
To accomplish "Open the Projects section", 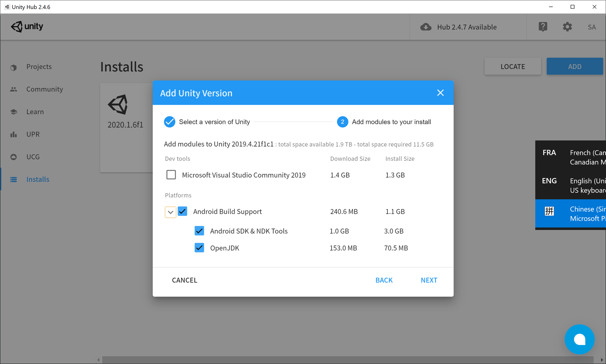I will tap(39, 67).
